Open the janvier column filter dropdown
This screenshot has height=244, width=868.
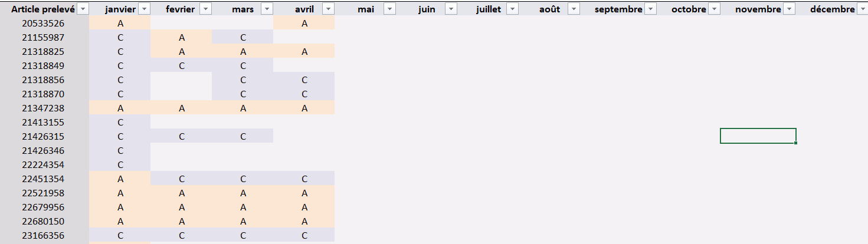coord(144,9)
